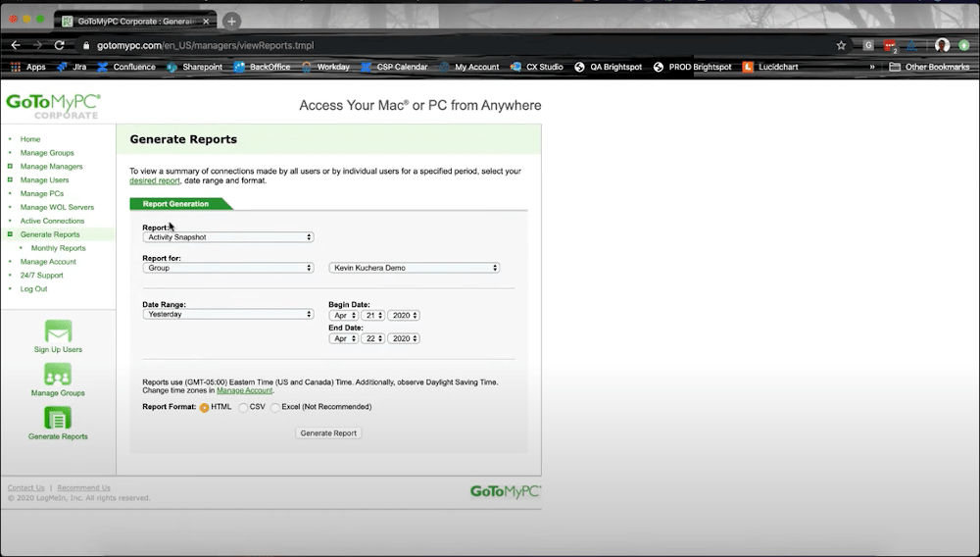The image size is (980, 557).
Task: Open Monthly Reports in sidebar
Action: 58,248
